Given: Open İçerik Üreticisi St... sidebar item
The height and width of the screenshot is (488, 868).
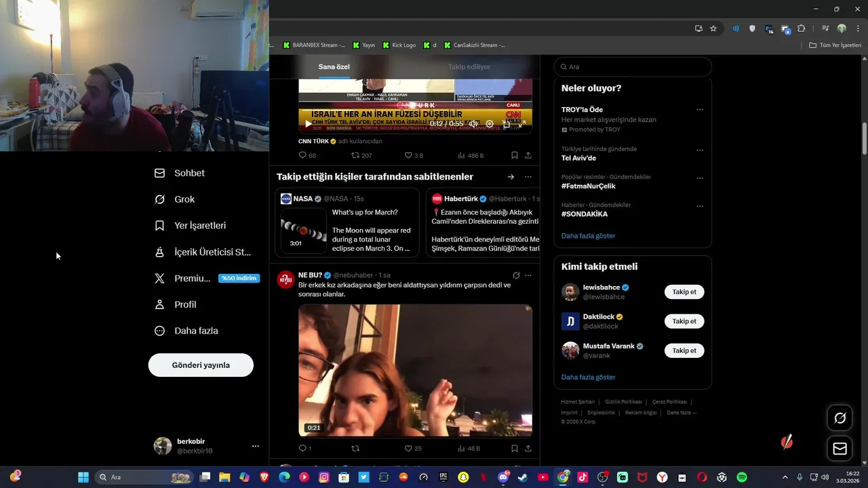Looking at the screenshot, I should (203, 252).
